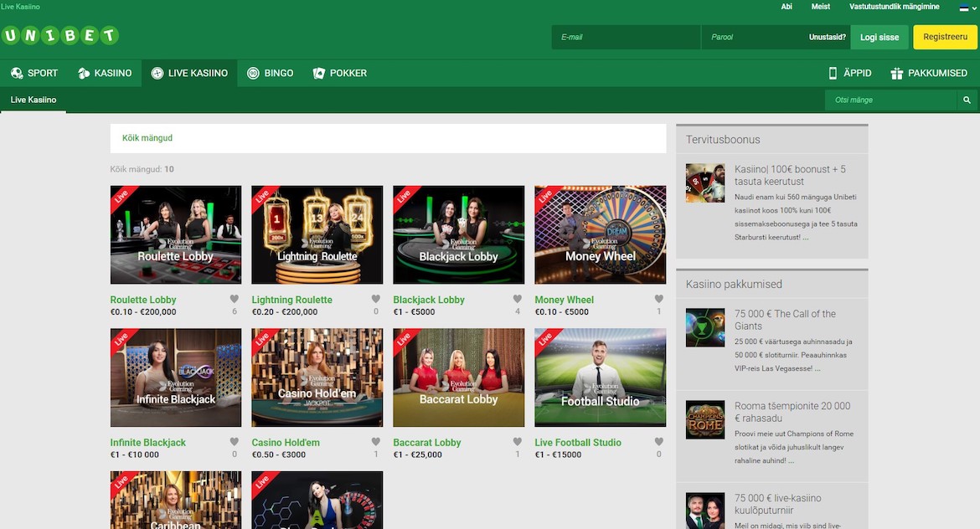Image resolution: width=980 pixels, height=529 pixels.
Task: Open the Money Wheel thumbnail
Action: tap(600, 235)
